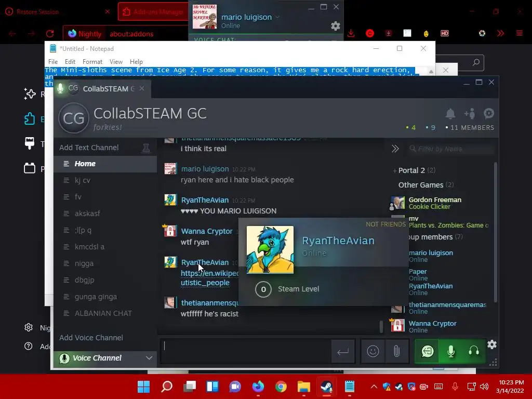Switch to the Restore Session tab
The height and width of the screenshot is (399, 532).
(x=58, y=12)
